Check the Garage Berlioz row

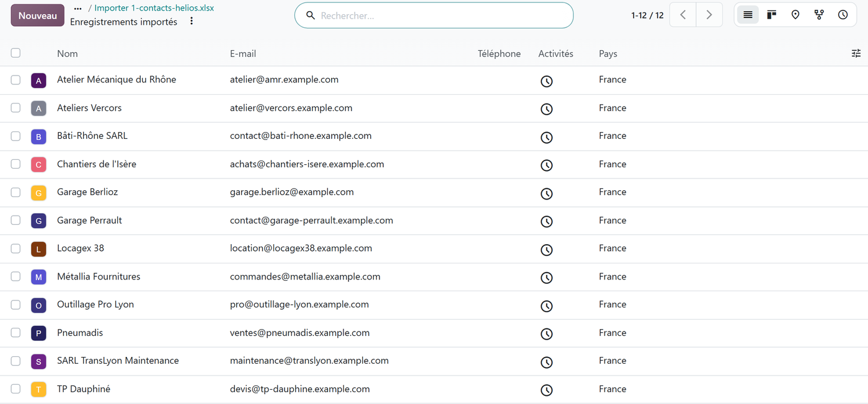[15, 192]
